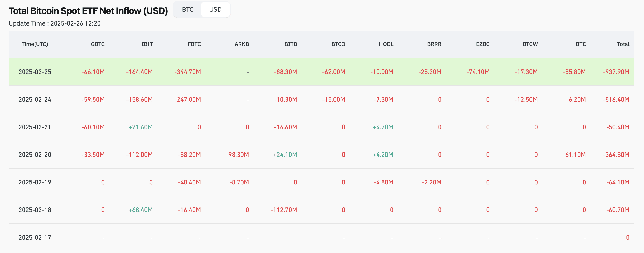Click the -88.30M BITB value

285,72
